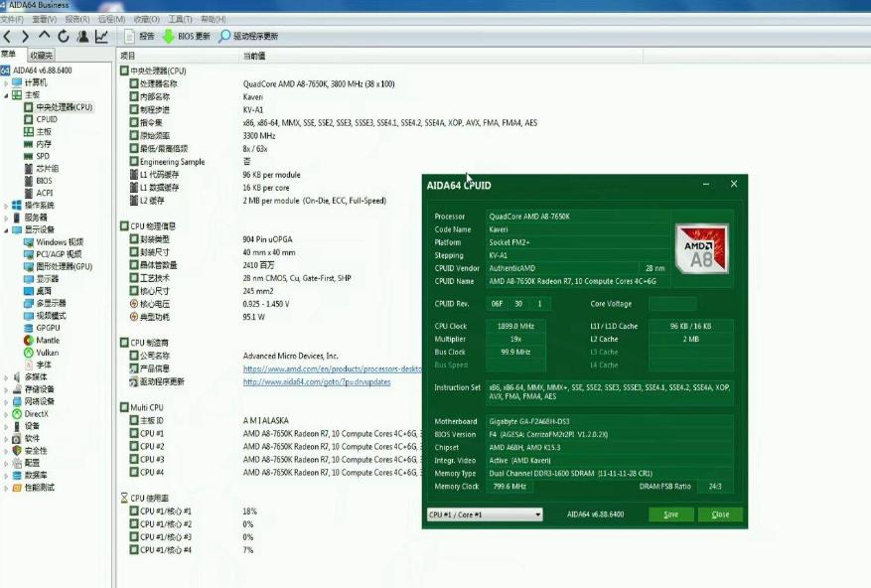Screen dimensions: 871x588
Task: Click the 报告 report toolbar button
Action: pyautogui.click(x=139, y=37)
